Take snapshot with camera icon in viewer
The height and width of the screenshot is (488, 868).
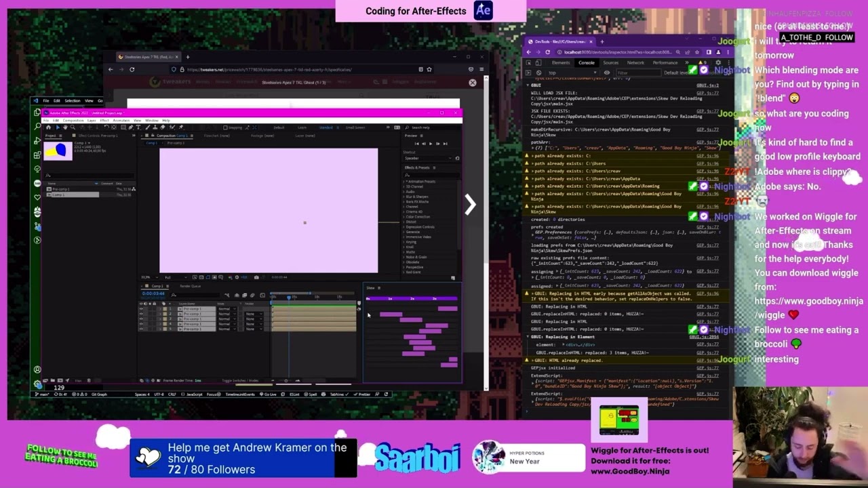point(256,277)
